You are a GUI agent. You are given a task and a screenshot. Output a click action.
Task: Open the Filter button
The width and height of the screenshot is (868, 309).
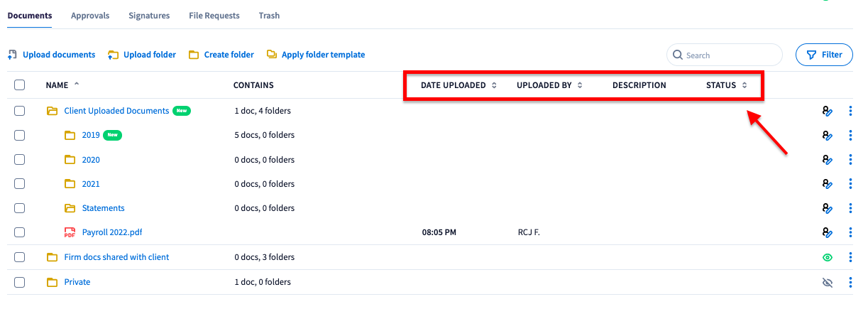[x=824, y=55]
